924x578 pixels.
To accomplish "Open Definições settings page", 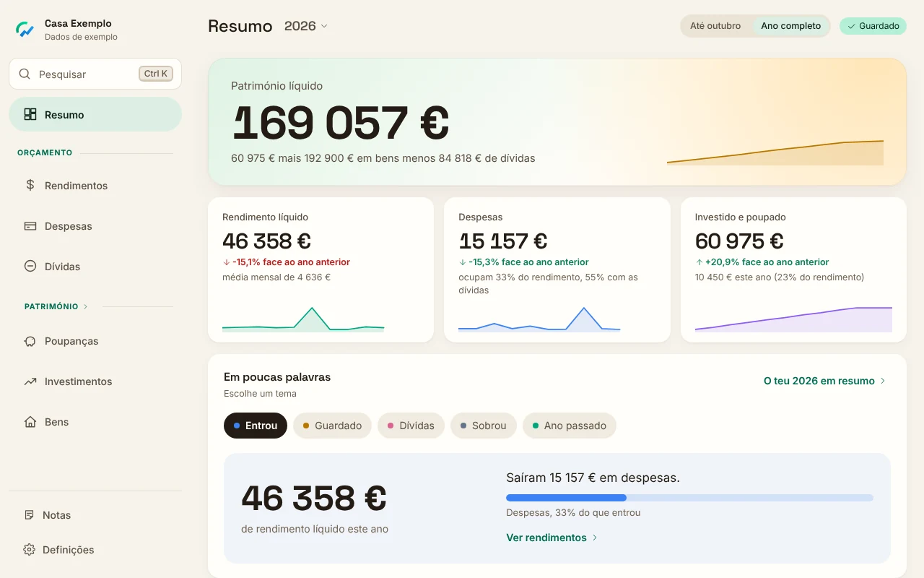I will point(95,550).
